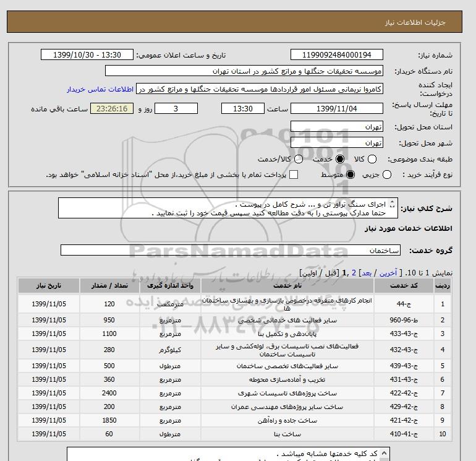Click the remaining days field showing 3
The image size is (476, 461).
pos(176,108)
